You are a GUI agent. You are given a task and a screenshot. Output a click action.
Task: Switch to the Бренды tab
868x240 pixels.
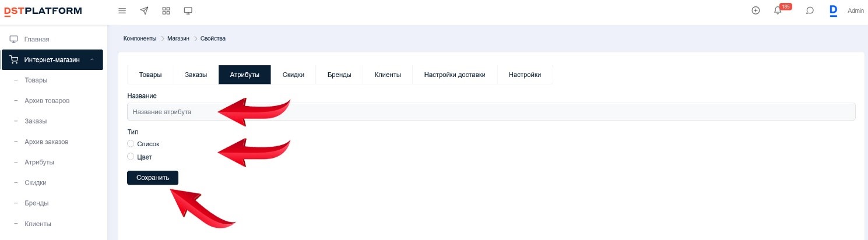pyautogui.click(x=339, y=75)
